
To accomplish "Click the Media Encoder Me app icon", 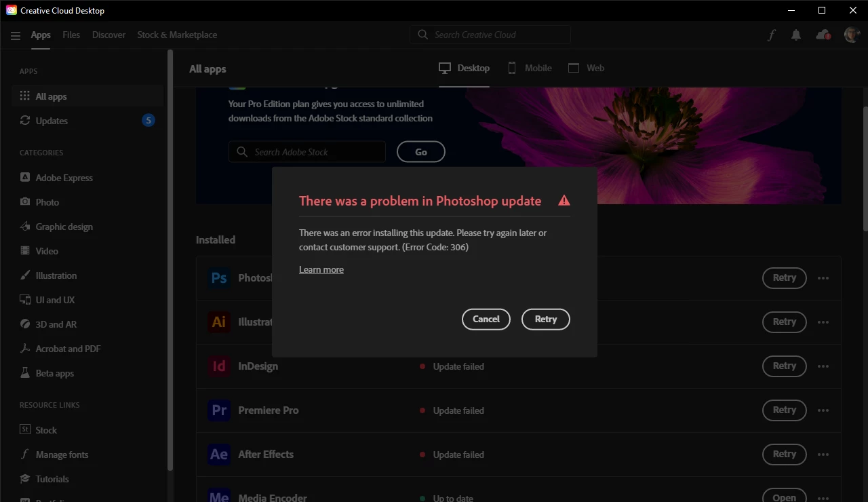I will (x=219, y=495).
